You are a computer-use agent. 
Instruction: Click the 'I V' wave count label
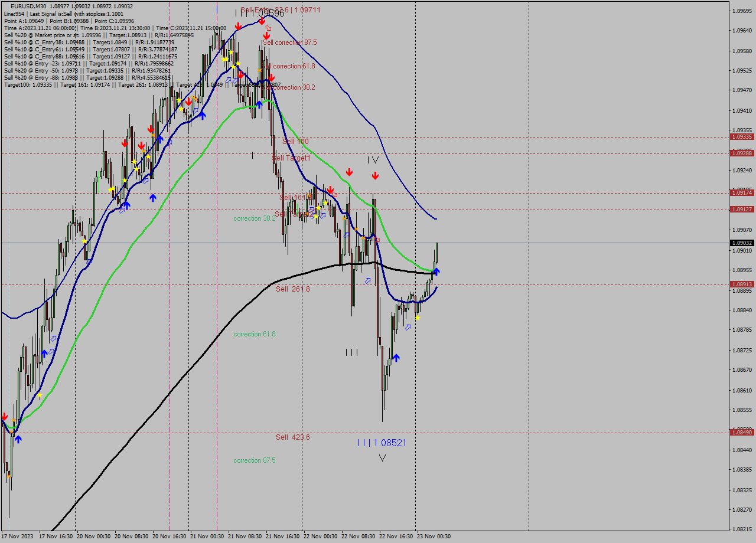pyautogui.click(x=373, y=159)
